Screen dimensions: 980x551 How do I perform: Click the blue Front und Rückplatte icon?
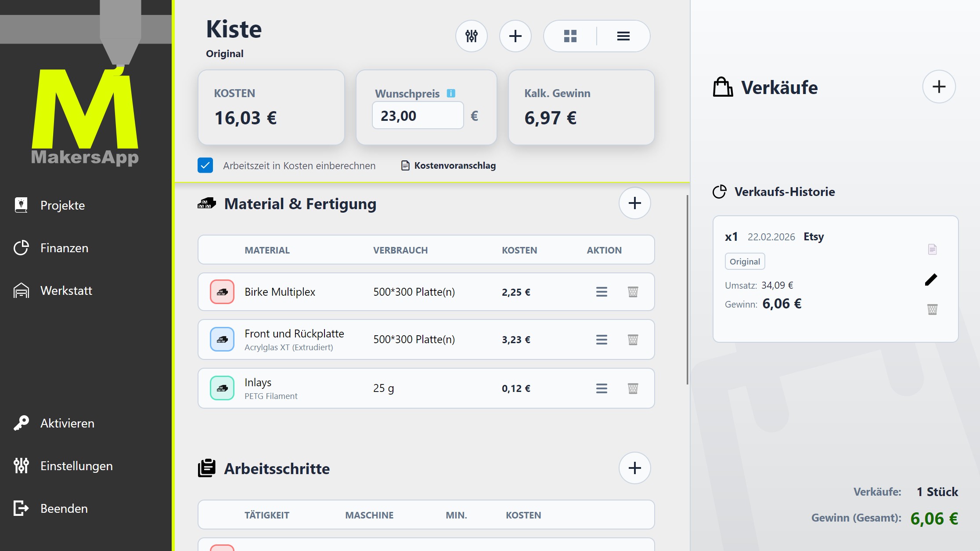[x=222, y=339]
